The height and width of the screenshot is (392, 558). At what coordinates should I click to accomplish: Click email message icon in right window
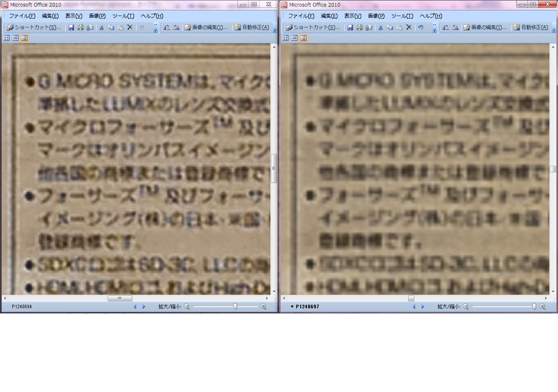[369, 27]
